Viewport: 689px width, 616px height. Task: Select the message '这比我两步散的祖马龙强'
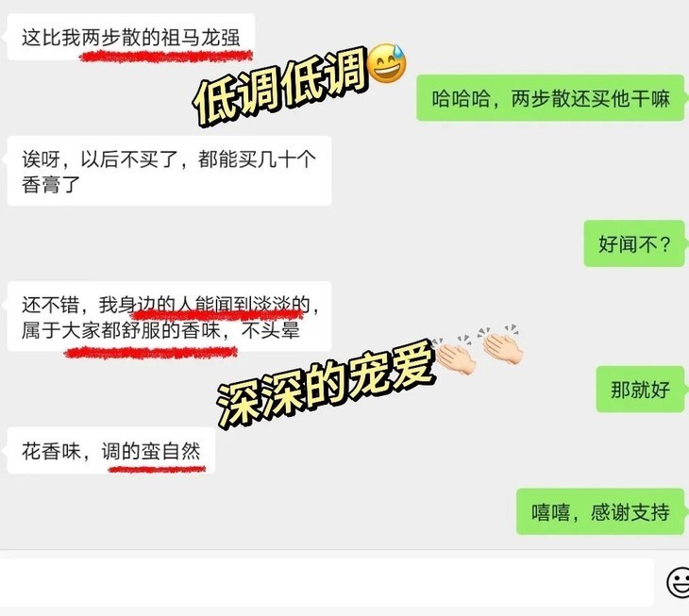[x=131, y=38]
